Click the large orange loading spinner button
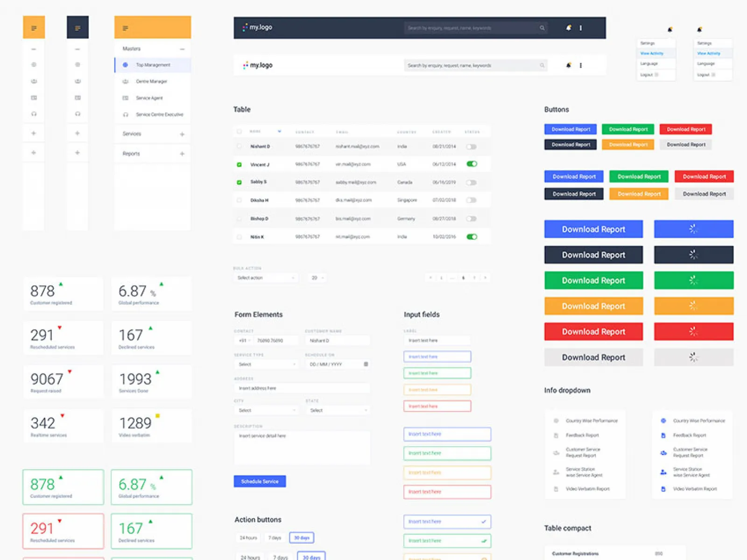 tap(693, 306)
